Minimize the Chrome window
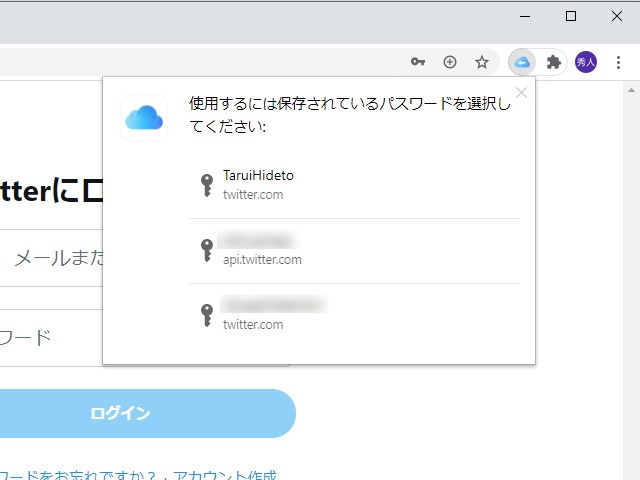 [x=525, y=16]
